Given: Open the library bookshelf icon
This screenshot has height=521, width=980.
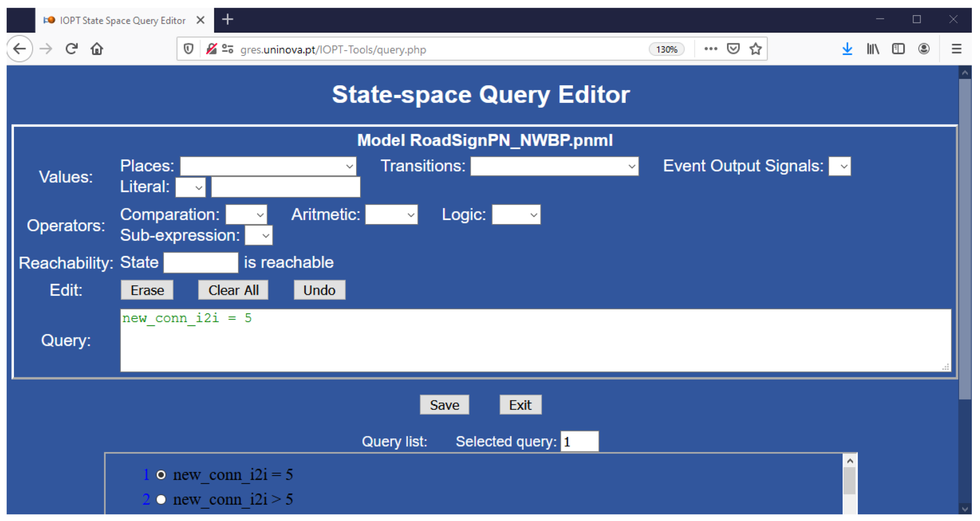Looking at the screenshot, I should pyautogui.click(x=873, y=49).
